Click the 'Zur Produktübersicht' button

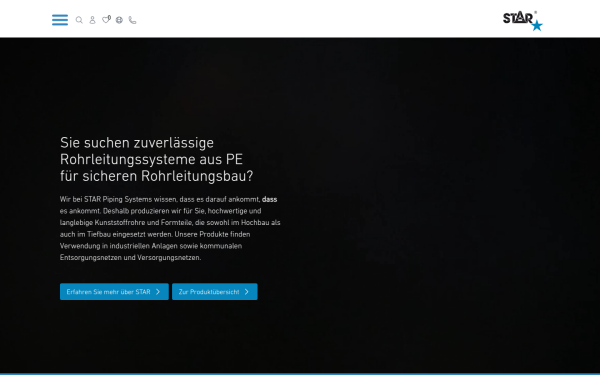215,292
